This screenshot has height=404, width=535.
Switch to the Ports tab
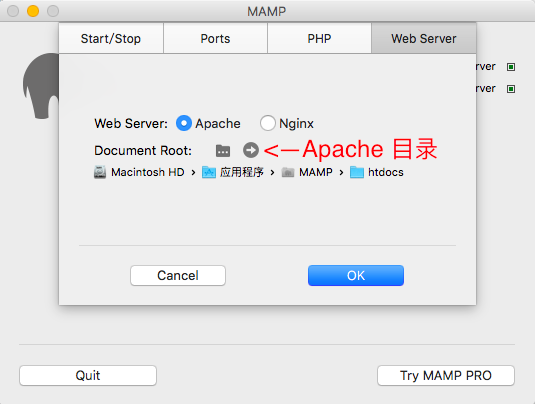click(x=215, y=39)
